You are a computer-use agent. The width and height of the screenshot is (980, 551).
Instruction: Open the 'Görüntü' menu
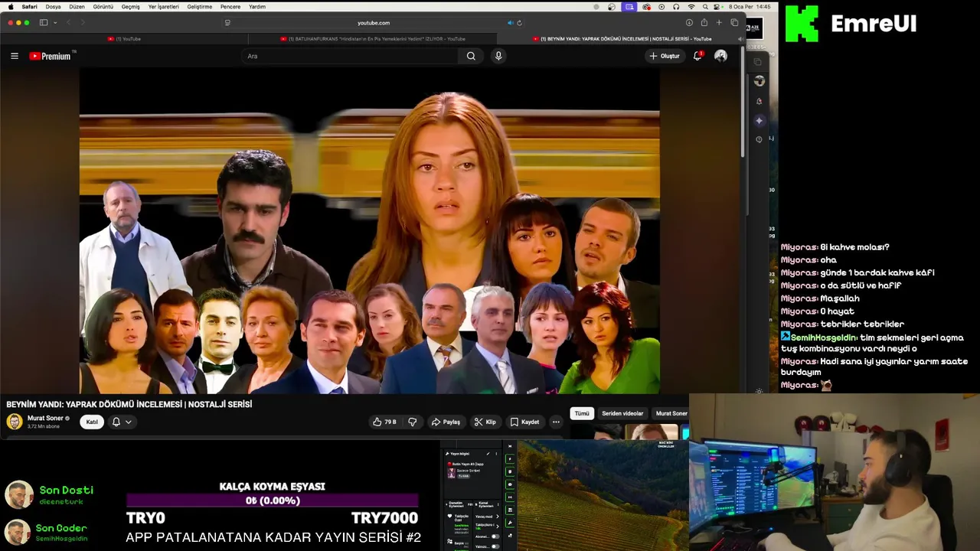pyautogui.click(x=103, y=7)
